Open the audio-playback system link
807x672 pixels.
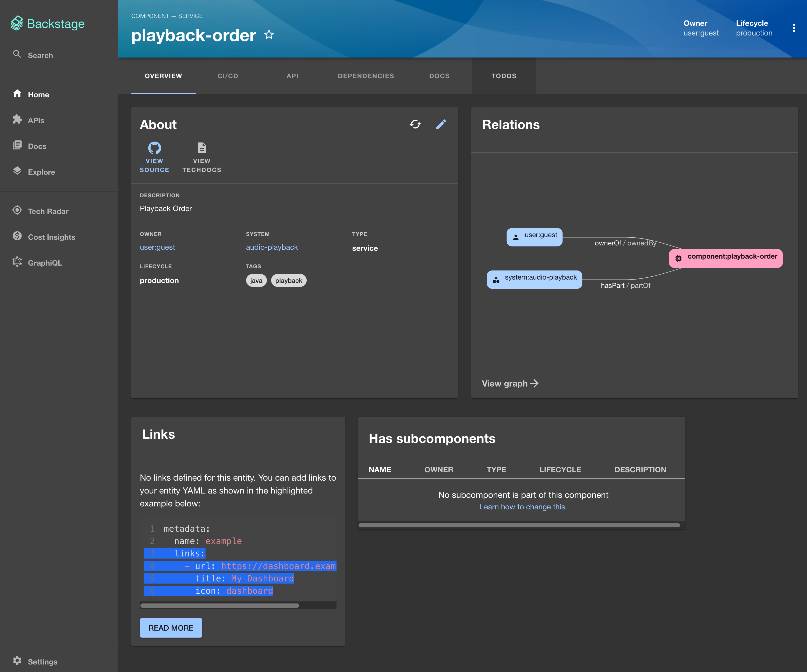272,247
